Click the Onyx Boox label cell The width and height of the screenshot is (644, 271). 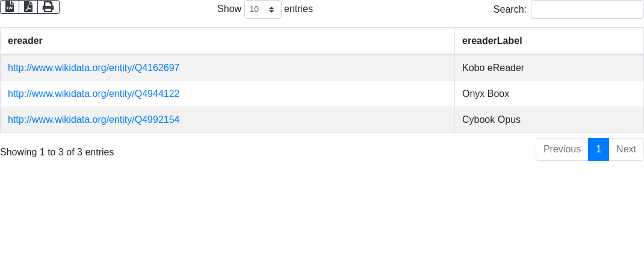pos(486,94)
